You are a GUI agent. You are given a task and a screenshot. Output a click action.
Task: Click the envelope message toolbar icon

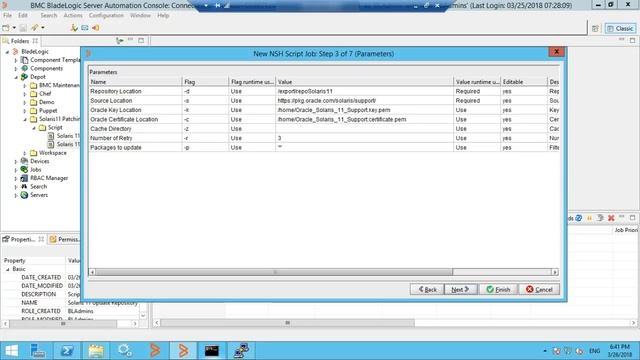(x=85, y=28)
